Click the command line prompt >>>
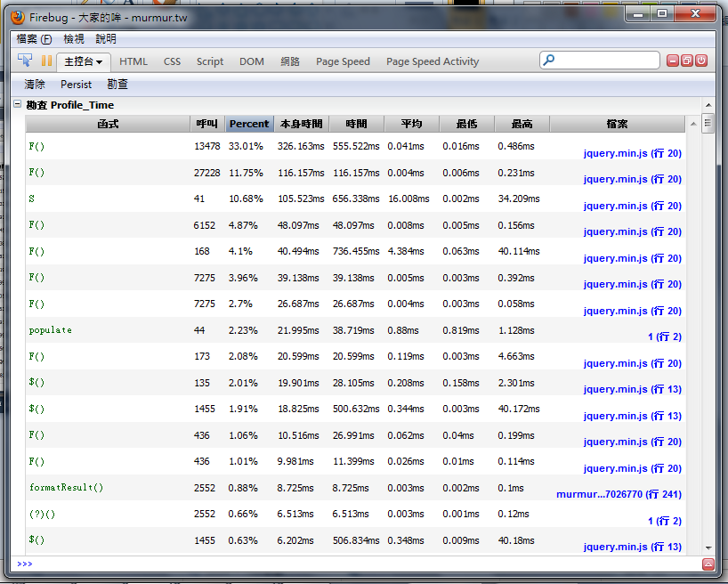The width and height of the screenshot is (728, 584). coord(25,564)
